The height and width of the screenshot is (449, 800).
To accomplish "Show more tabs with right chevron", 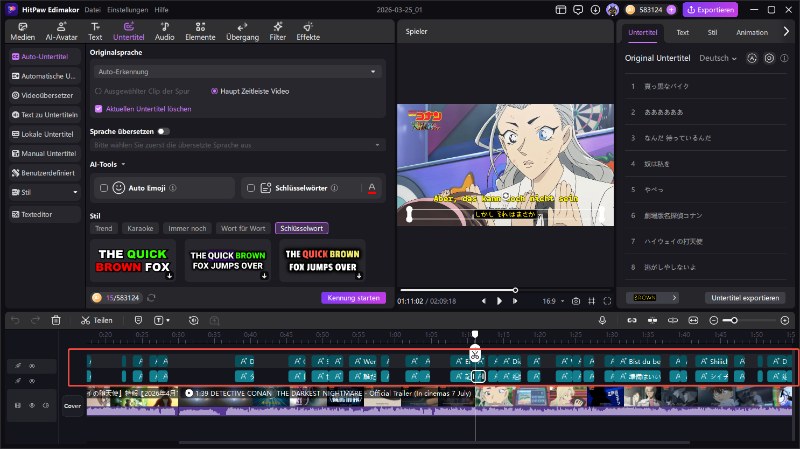I will [786, 32].
